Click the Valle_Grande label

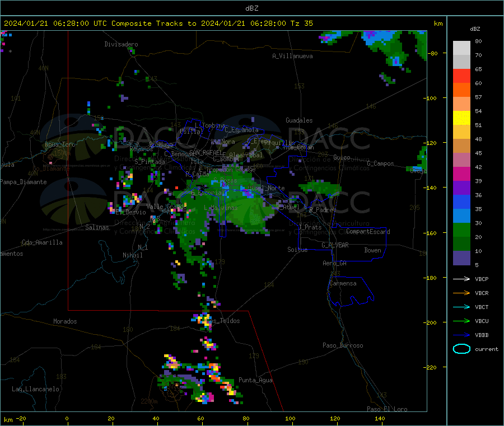(x=166, y=206)
